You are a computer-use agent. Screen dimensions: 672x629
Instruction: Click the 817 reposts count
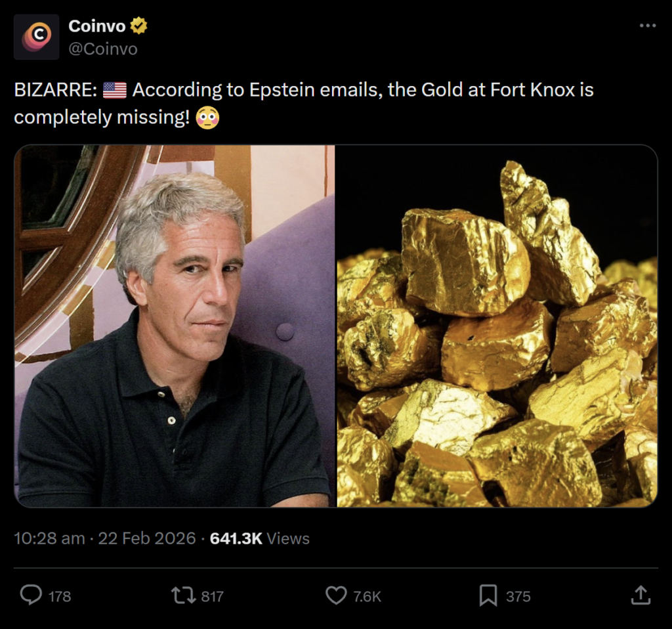point(212,596)
